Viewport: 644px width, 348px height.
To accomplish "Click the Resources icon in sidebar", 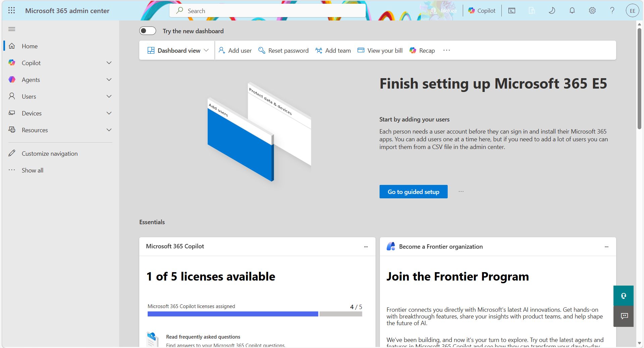I will pyautogui.click(x=12, y=130).
